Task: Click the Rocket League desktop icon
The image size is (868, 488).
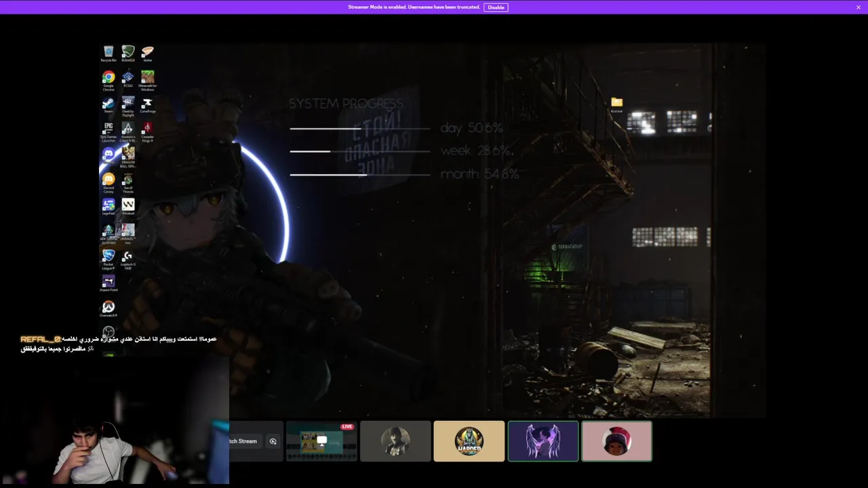Action: [108, 260]
